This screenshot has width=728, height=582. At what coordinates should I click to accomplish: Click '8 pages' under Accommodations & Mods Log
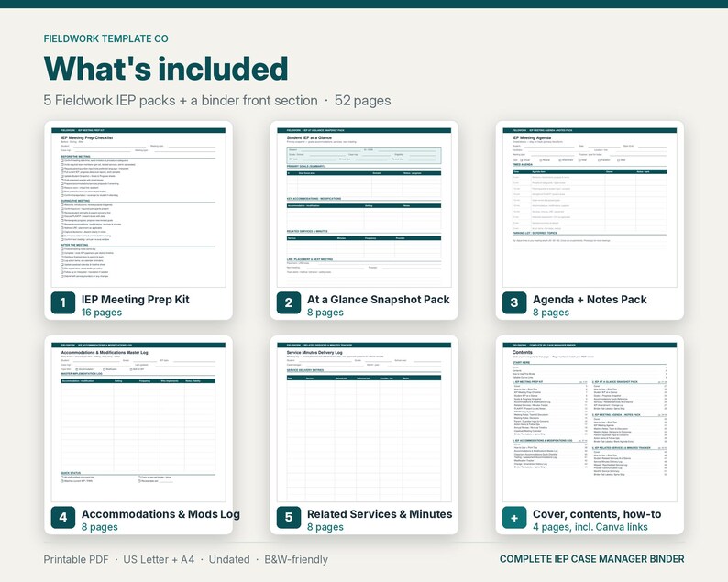click(x=100, y=527)
